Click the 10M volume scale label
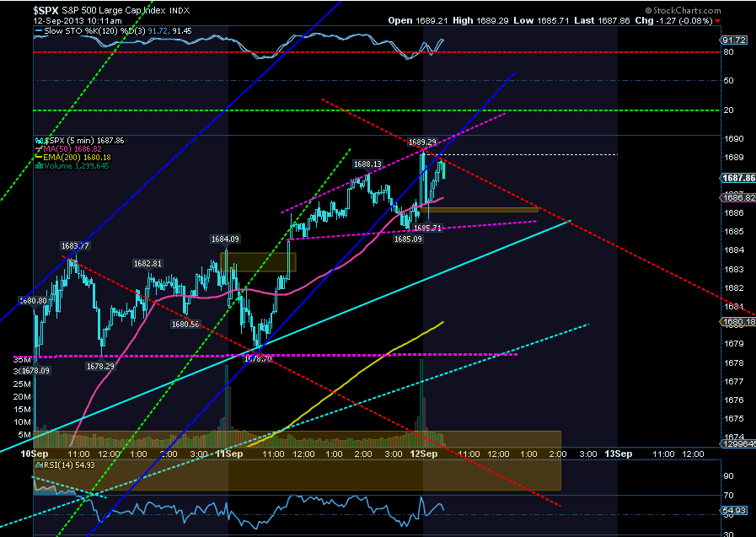 pos(22,422)
